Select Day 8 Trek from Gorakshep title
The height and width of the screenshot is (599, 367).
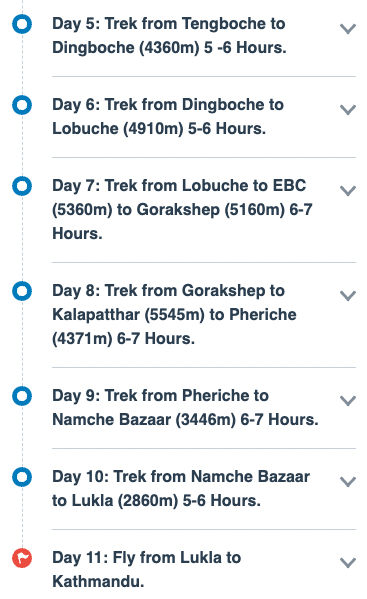pos(174,314)
